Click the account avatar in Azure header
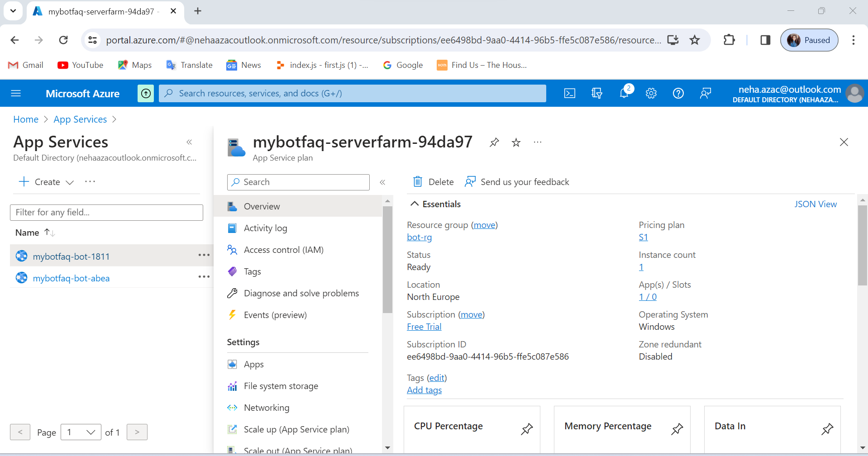The image size is (868, 456). pos(855,93)
